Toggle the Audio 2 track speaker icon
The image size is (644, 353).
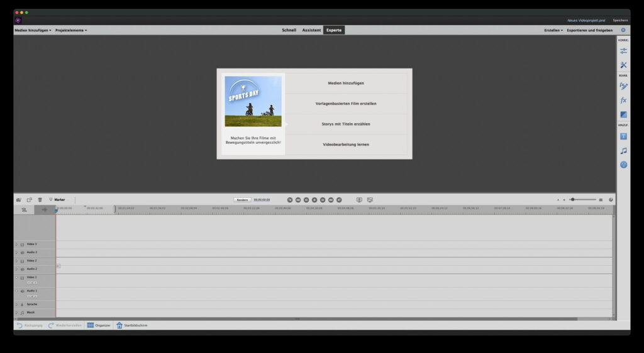point(22,269)
